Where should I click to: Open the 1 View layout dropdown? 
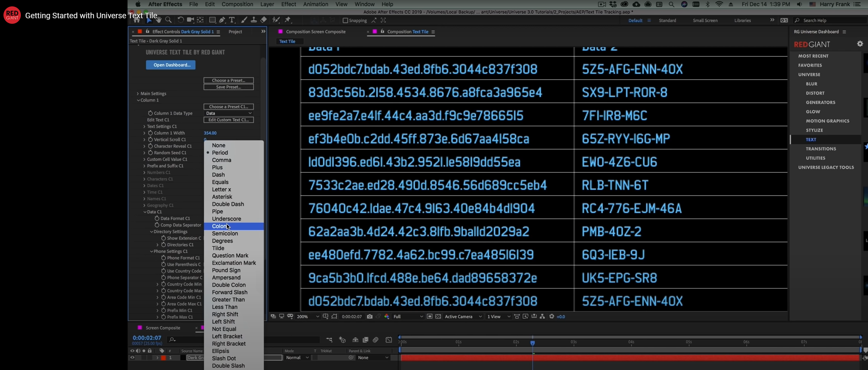(x=498, y=316)
